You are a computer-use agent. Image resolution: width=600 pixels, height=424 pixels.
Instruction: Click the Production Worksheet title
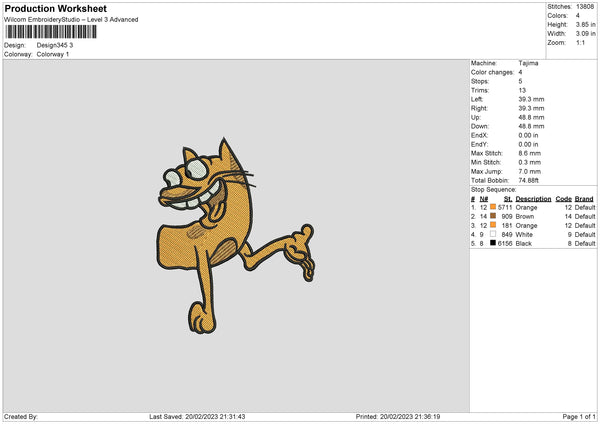(x=55, y=8)
